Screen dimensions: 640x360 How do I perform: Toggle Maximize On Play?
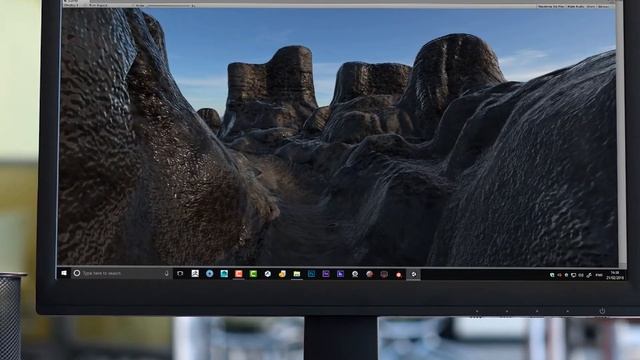[x=551, y=6]
